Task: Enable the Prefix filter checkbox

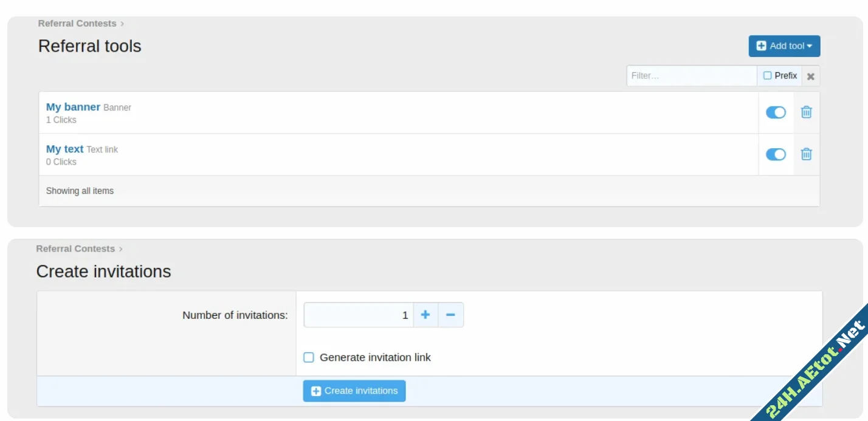Action: point(768,76)
